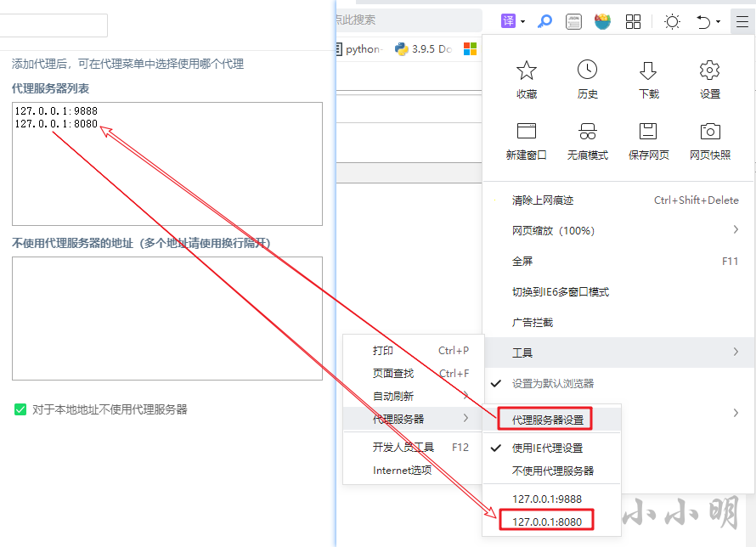The image size is (756, 547).
Task: Expand Auto refresh submenu (自动刷新)
Action: point(413,396)
